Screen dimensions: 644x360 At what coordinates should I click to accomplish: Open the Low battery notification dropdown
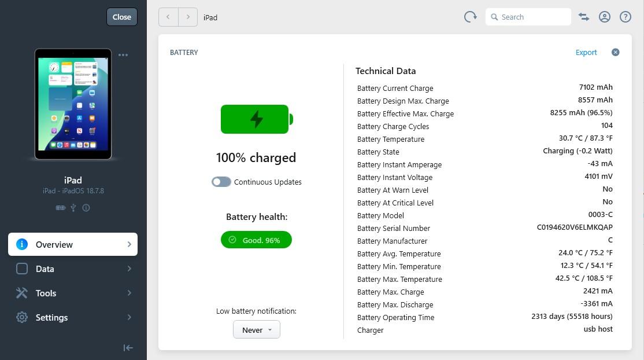(256, 329)
